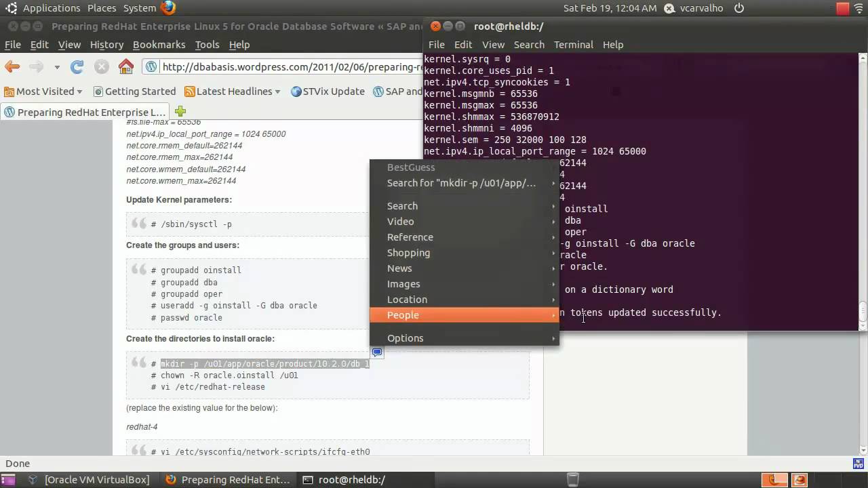Expand the Most Visited dropdown arrow
The width and height of the screenshot is (868, 488).
(79, 91)
